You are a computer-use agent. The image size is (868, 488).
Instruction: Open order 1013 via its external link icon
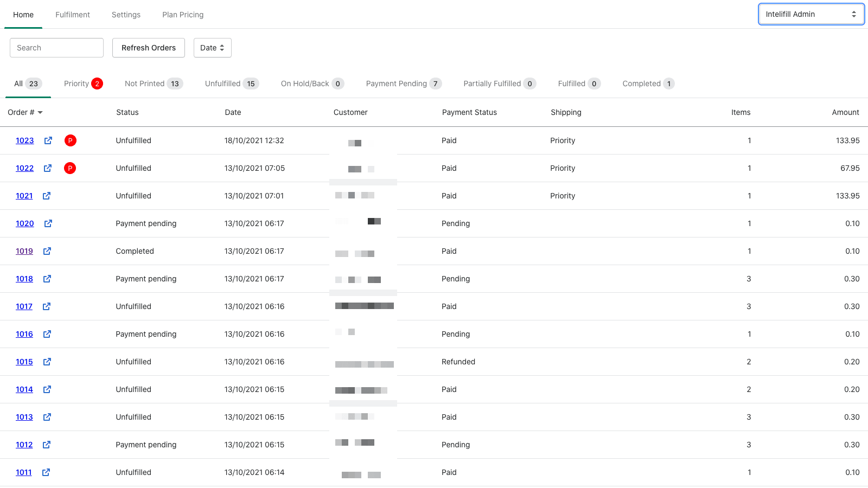coord(47,417)
